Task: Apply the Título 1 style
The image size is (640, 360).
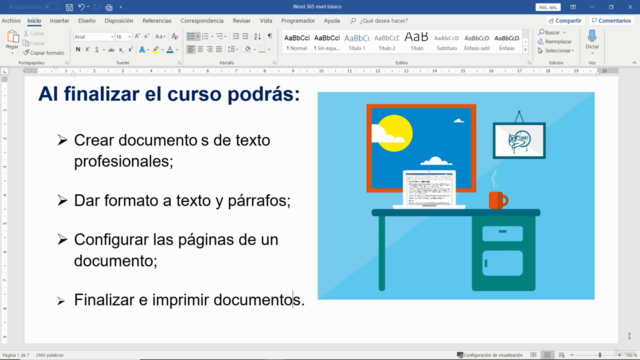Action: coord(357,42)
